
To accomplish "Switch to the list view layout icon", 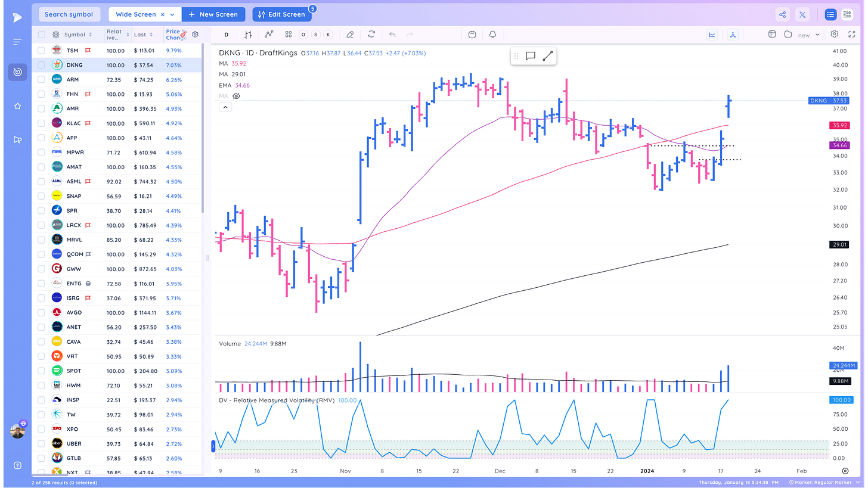I will pos(830,15).
